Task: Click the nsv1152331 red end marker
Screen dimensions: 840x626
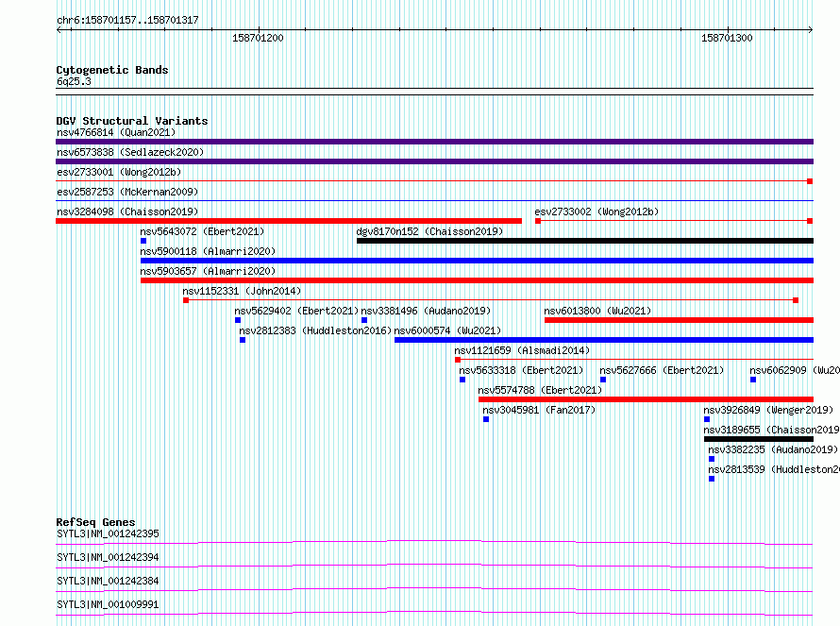Action: [x=796, y=300]
